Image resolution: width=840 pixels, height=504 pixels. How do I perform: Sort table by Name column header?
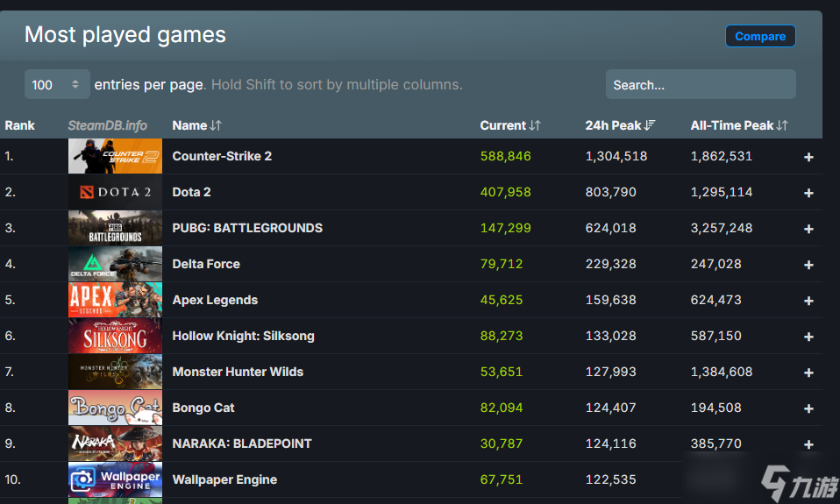click(x=196, y=125)
